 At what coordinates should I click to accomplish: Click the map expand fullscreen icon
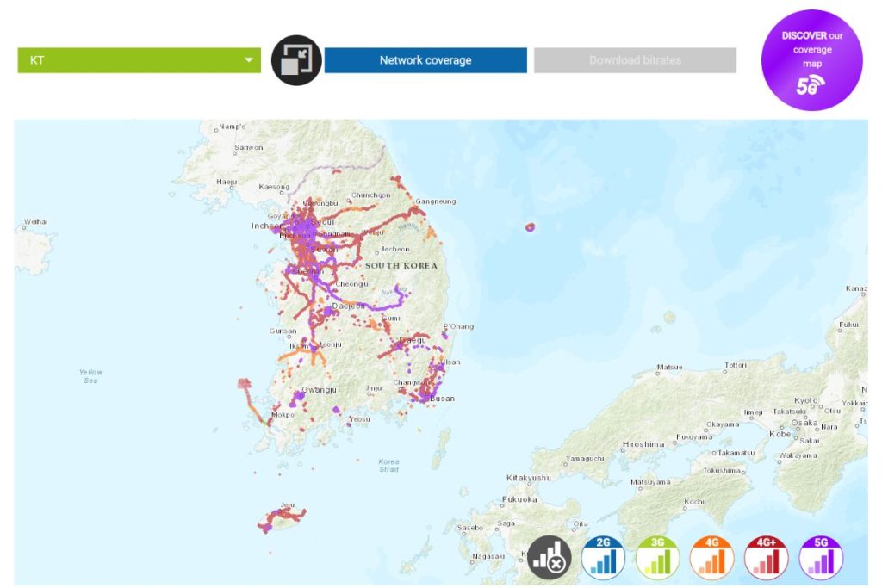(296, 60)
